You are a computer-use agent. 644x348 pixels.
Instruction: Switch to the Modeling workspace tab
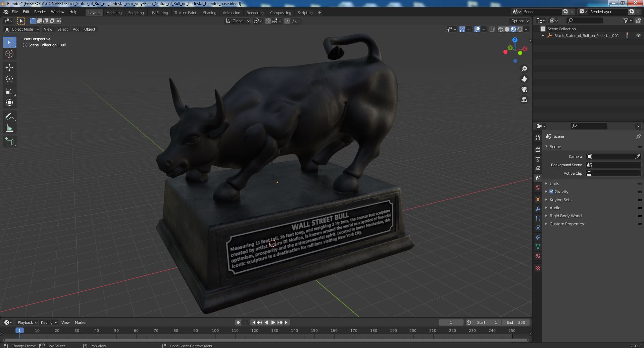tap(114, 13)
